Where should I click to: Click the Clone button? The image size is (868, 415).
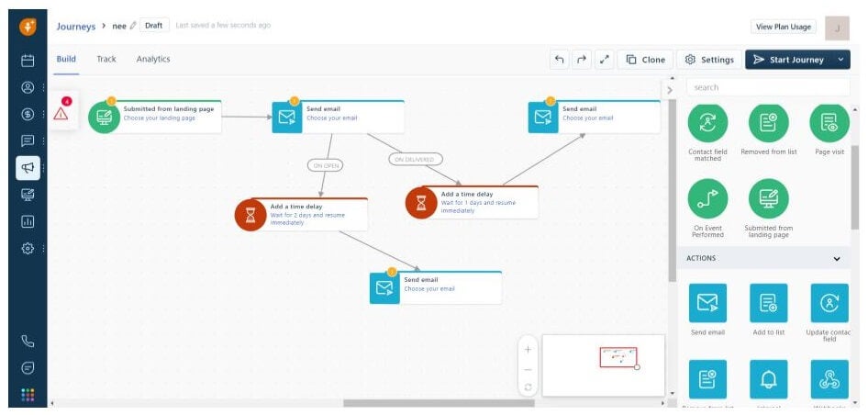pyautogui.click(x=645, y=60)
